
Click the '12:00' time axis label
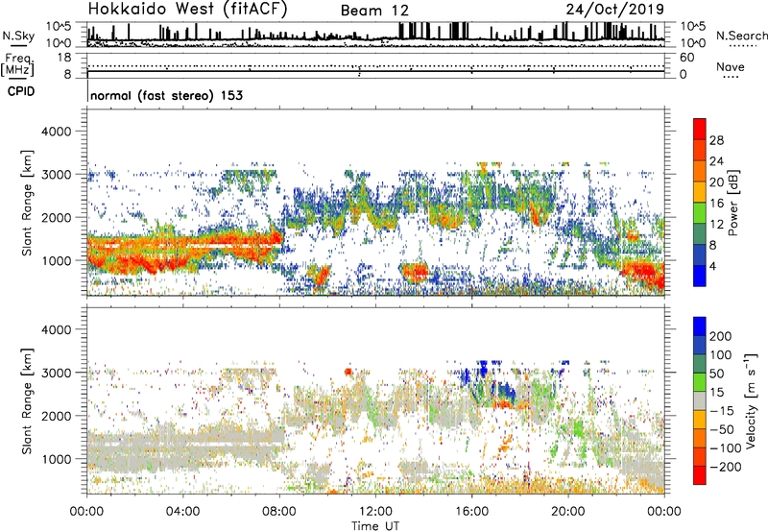(375, 512)
